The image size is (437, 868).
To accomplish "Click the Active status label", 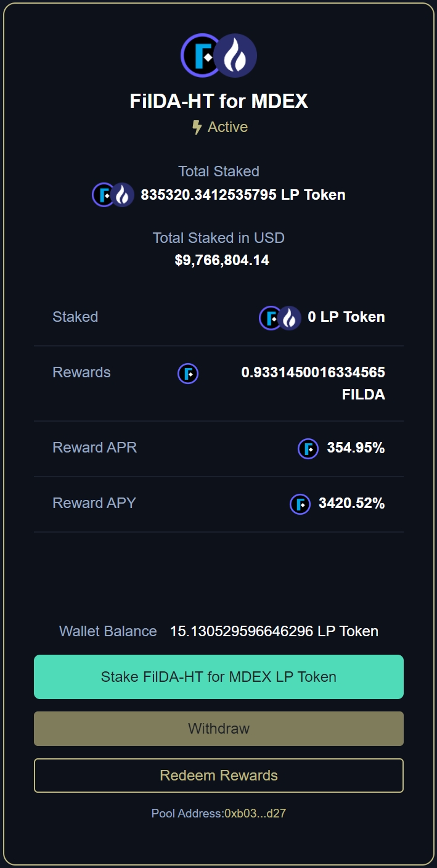I will click(x=227, y=127).
